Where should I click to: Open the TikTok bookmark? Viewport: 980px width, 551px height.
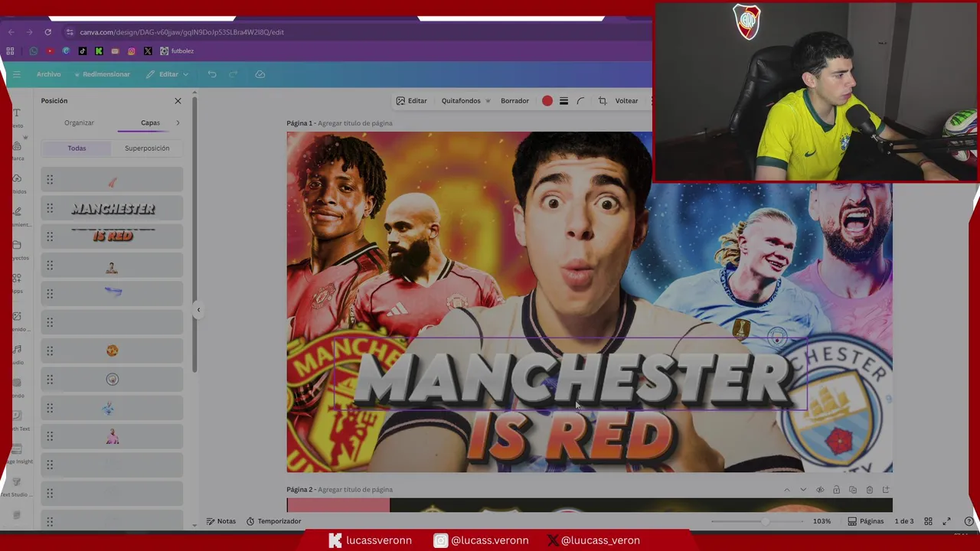click(83, 51)
